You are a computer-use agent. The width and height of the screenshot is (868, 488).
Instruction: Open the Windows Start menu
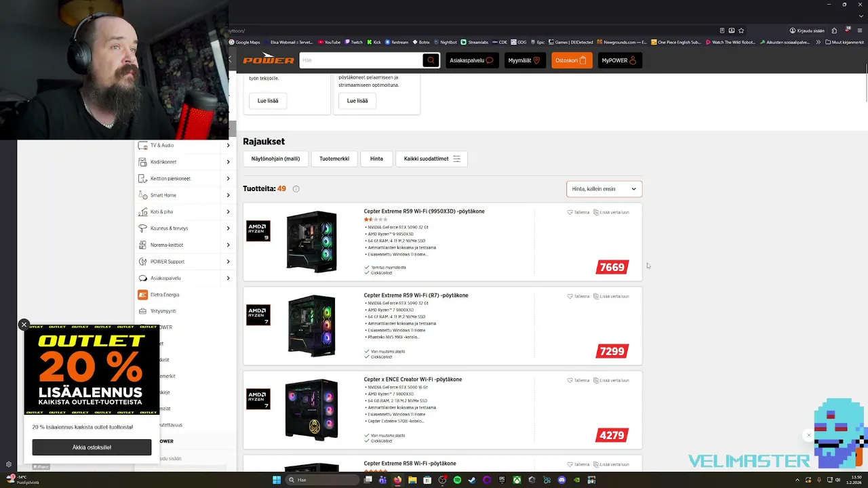coord(277,480)
